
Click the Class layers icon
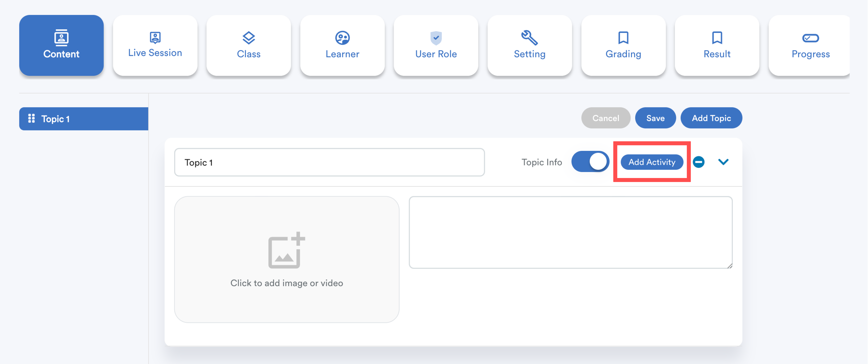[x=248, y=38]
